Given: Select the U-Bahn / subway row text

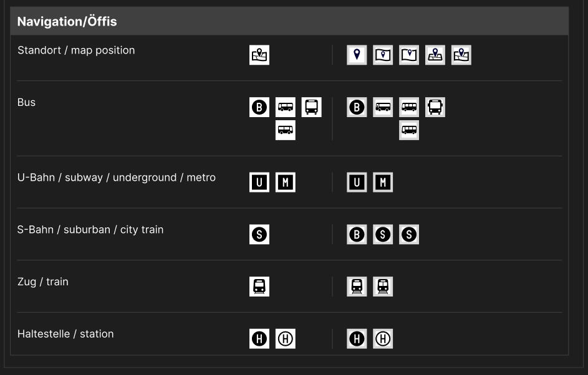Looking at the screenshot, I should tap(115, 177).
